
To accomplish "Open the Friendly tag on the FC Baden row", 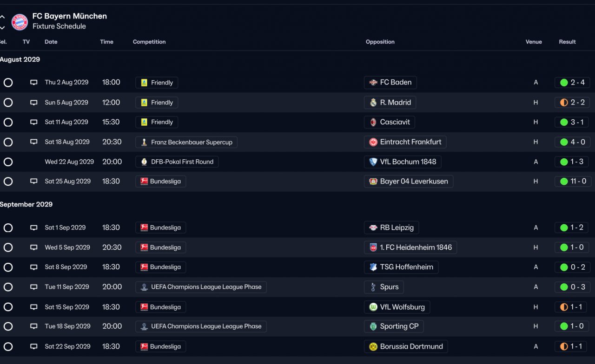I will pos(157,83).
